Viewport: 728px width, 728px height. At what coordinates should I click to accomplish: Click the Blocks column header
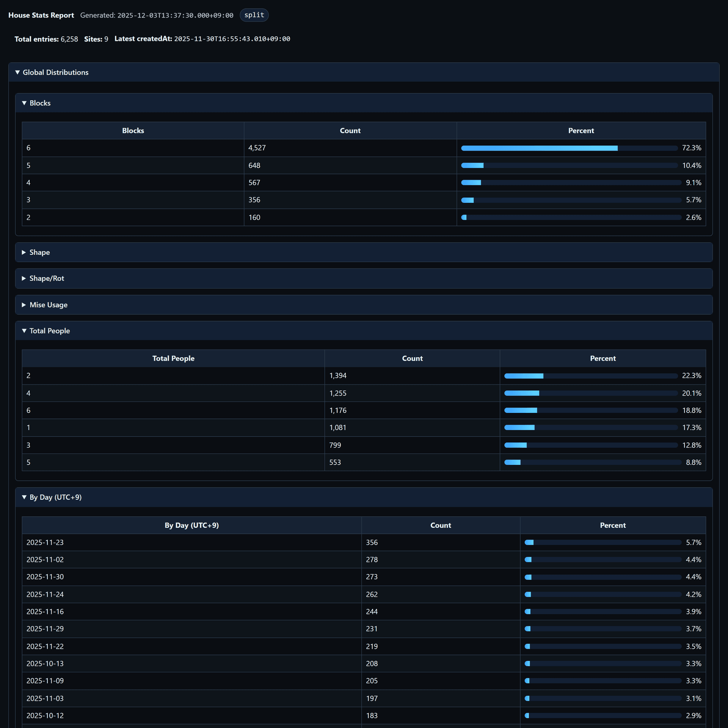(x=133, y=131)
